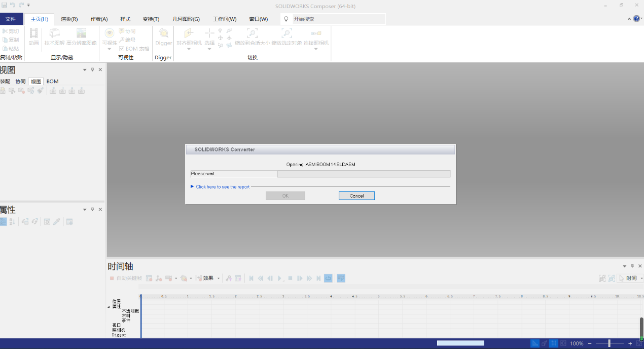Image resolution: width=644 pixels, height=349 pixels.
Task: Open the 可视性 dropdown arrow
Action: [x=110, y=48]
